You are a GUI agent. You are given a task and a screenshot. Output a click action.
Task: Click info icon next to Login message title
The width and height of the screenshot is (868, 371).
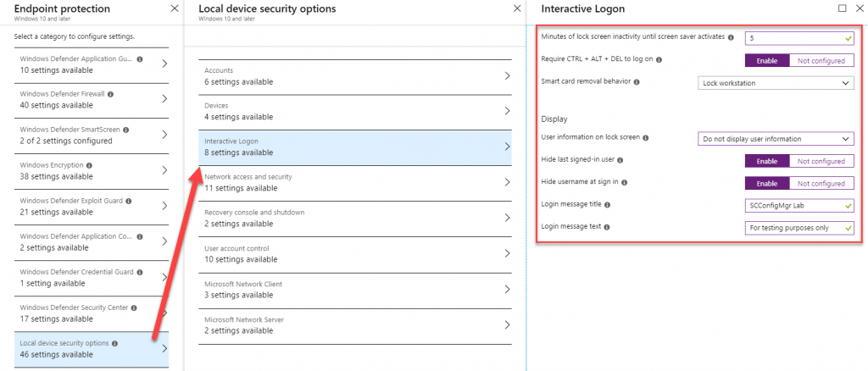(x=607, y=205)
